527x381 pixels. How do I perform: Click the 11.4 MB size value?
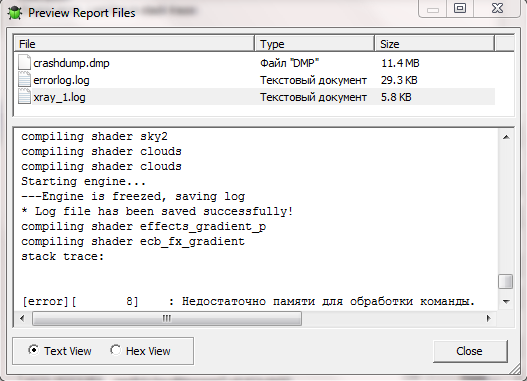tap(400, 63)
